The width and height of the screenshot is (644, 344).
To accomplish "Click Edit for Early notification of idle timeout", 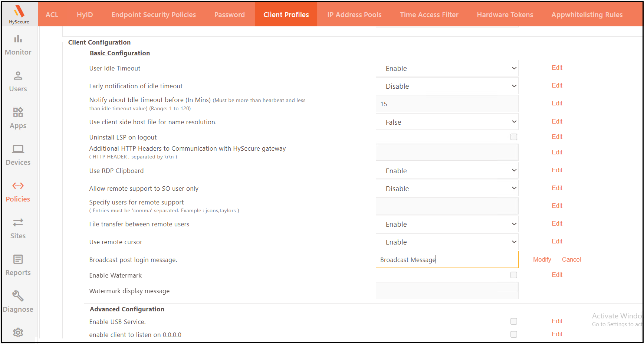I will point(557,85).
